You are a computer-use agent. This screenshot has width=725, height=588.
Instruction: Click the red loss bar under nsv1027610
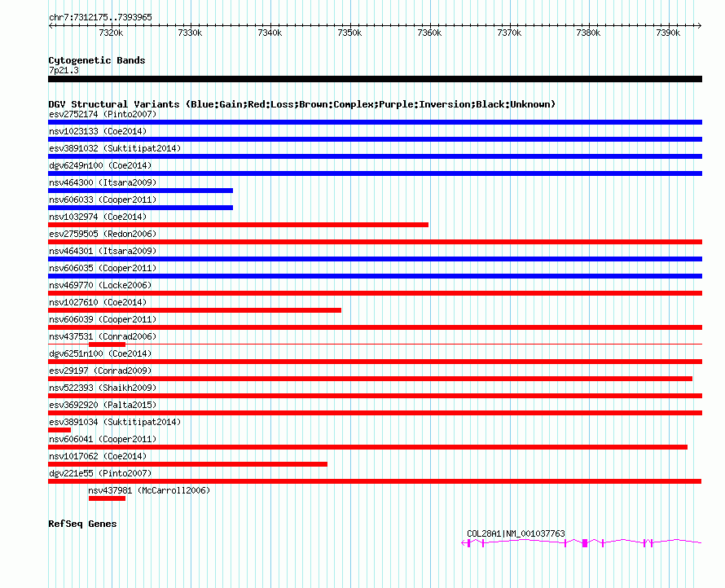click(x=195, y=310)
